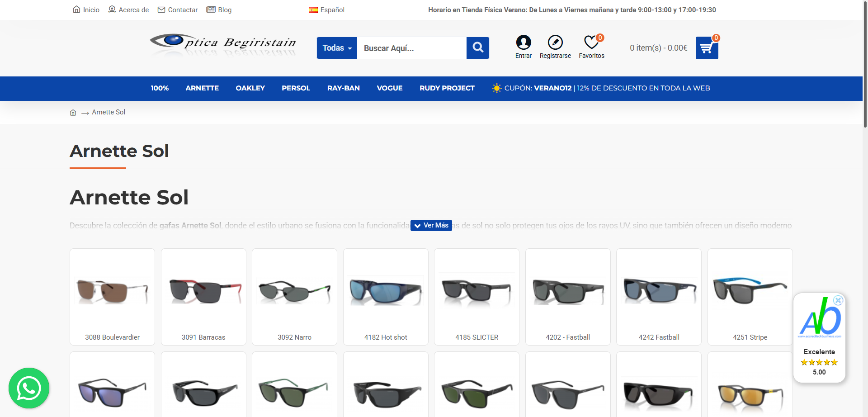Click the Entrar user icon
This screenshot has width=868, height=417.
523,43
